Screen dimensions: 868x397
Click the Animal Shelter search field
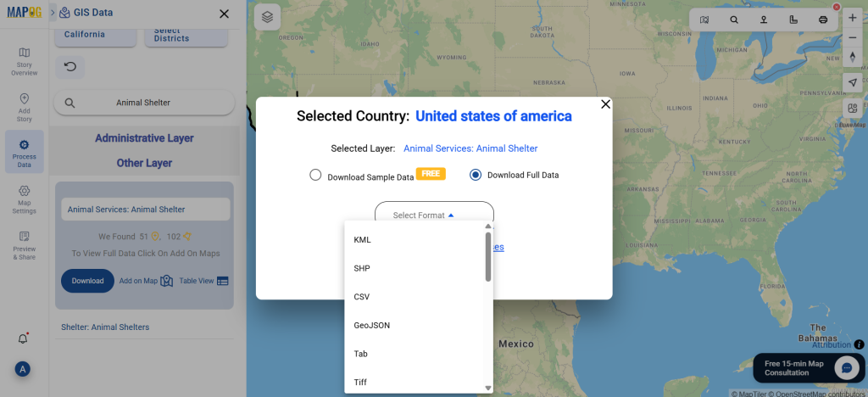pos(144,103)
